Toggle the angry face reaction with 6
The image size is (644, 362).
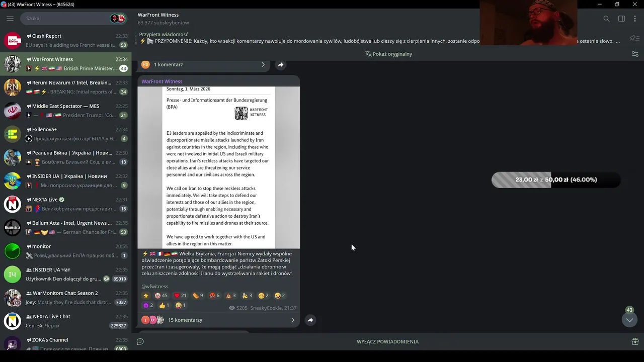click(x=214, y=296)
